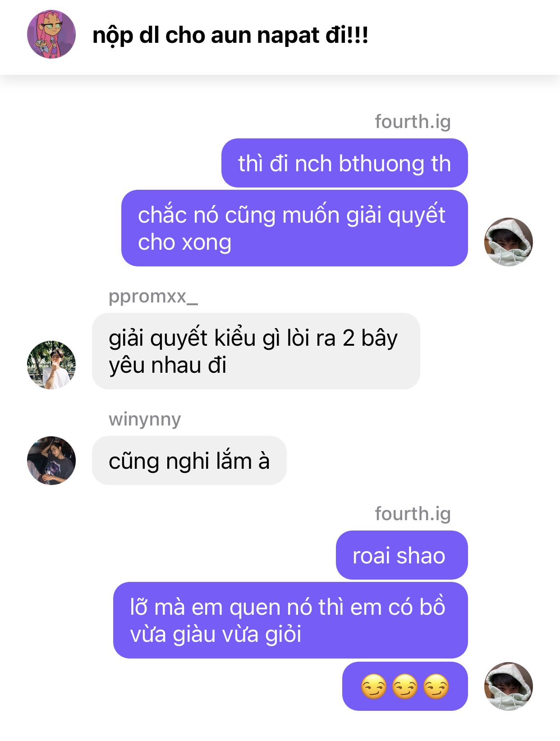Open fourth.ig avatar beside emoji message
This screenshot has height=741, width=560.
tap(509, 686)
